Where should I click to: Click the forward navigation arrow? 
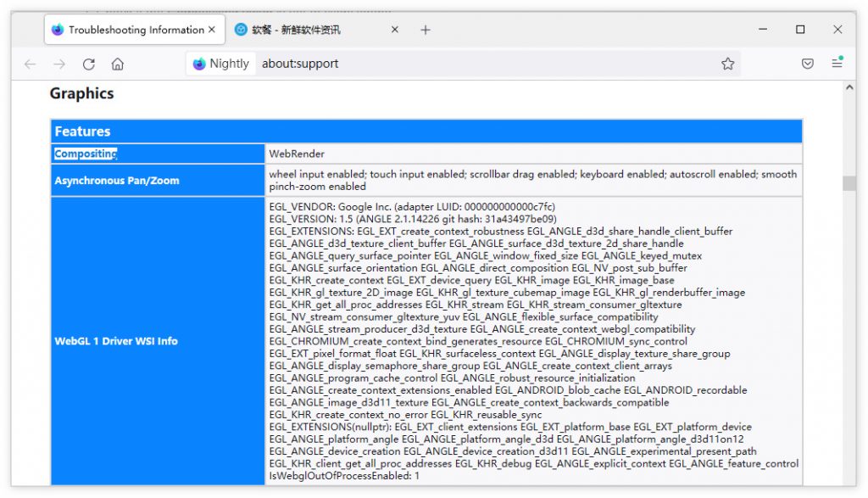tap(59, 64)
